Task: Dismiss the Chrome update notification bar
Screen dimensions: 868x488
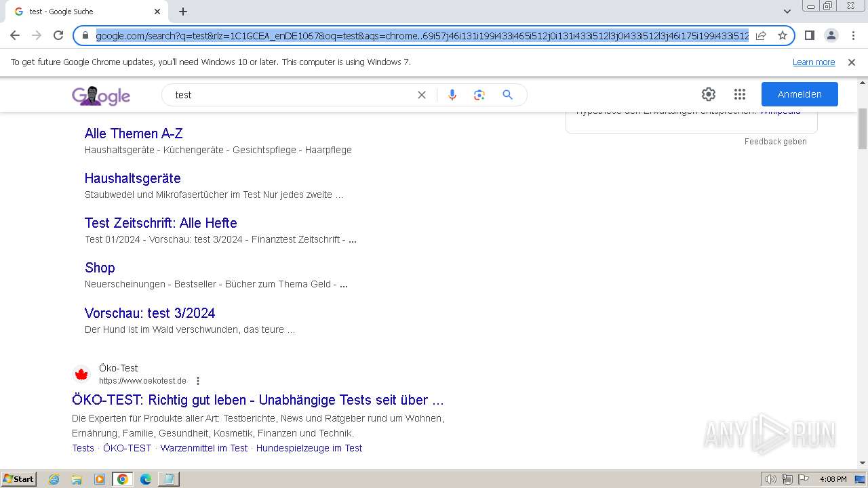Action: (852, 62)
